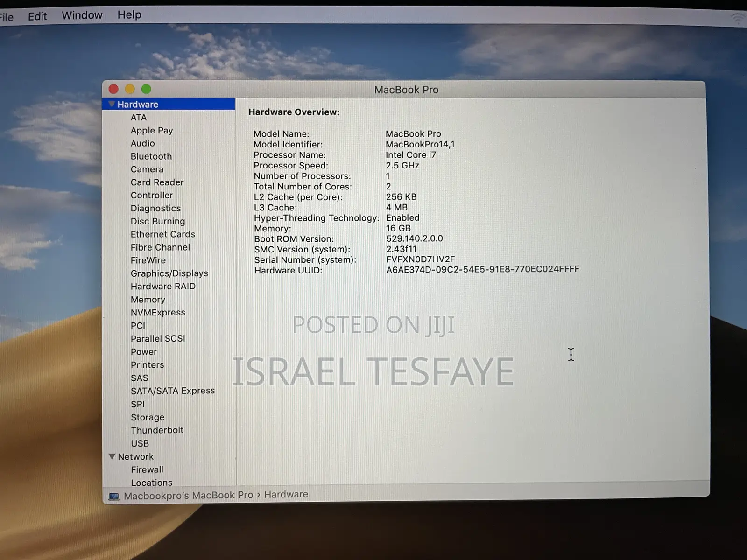Select Parallel SCSI in the sidebar
The image size is (747, 560).
pos(158,338)
